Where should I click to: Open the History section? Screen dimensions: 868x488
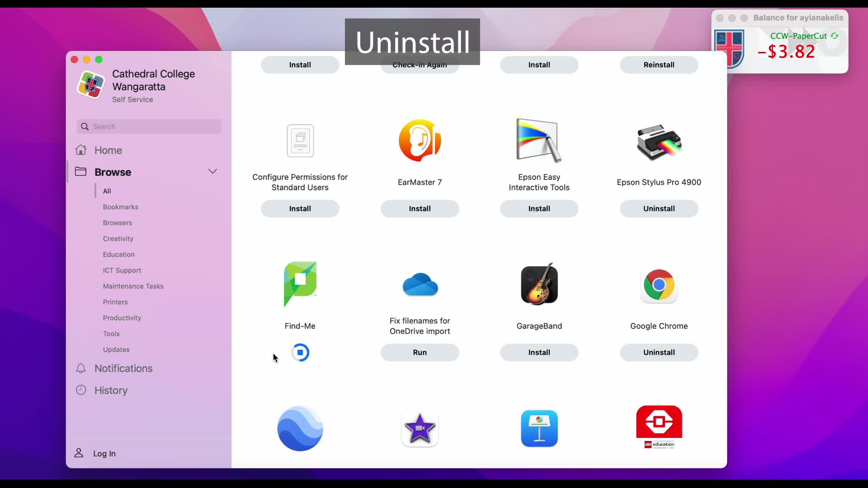[x=111, y=390]
